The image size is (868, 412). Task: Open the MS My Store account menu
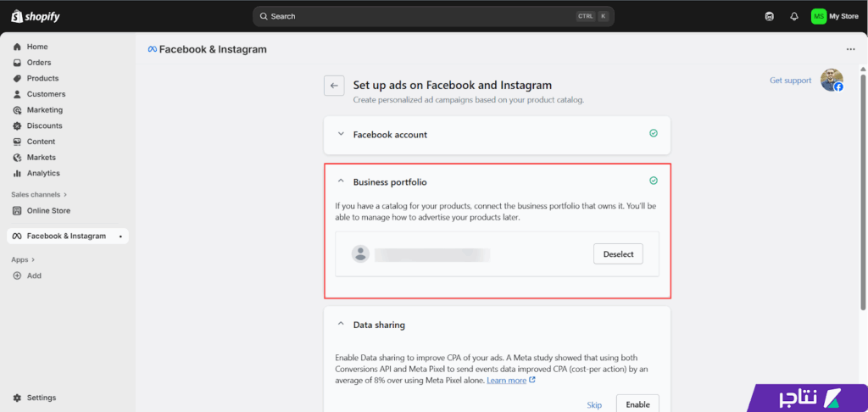point(834,16)
